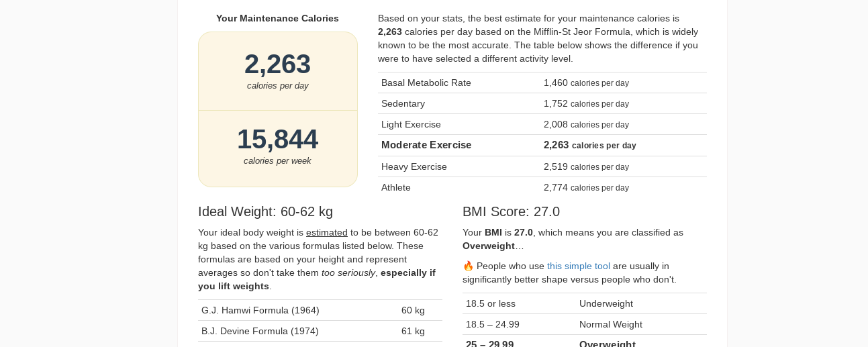Select the G.J. Hamwi Formula (1964) row

click(x=320, y=310)
